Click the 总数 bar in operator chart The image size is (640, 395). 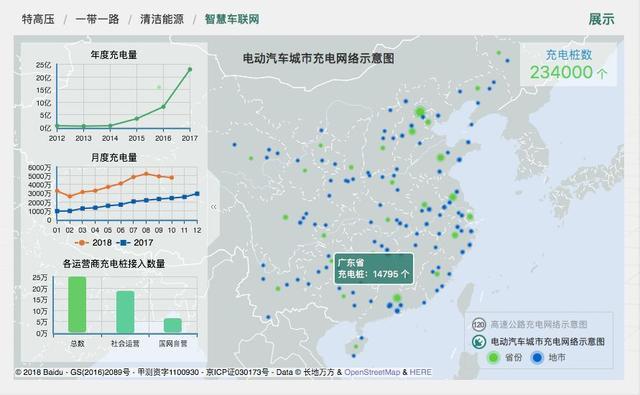[77, 304]
